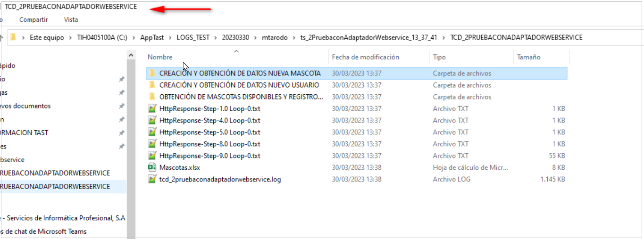
Task: Click the HttpResponse-Step-9.0 Loop-0.txt file icon
Action: pyautogui.click(x=152, y=156)
